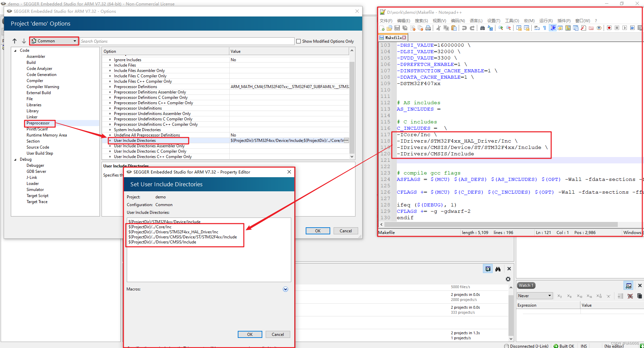The height and width of the screenshot is (348, 644).
Task: Open the Common configuration dropdown
Action: [53, 41]
